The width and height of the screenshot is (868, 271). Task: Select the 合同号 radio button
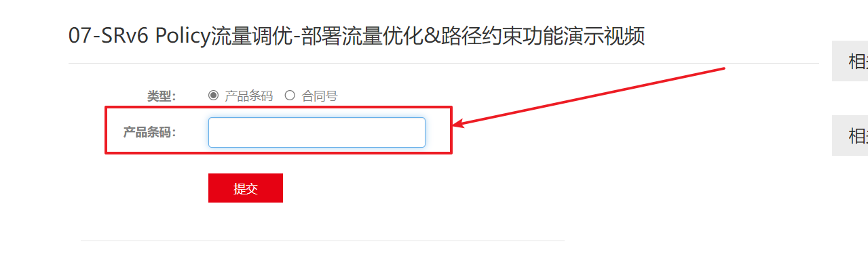[290, 96]
